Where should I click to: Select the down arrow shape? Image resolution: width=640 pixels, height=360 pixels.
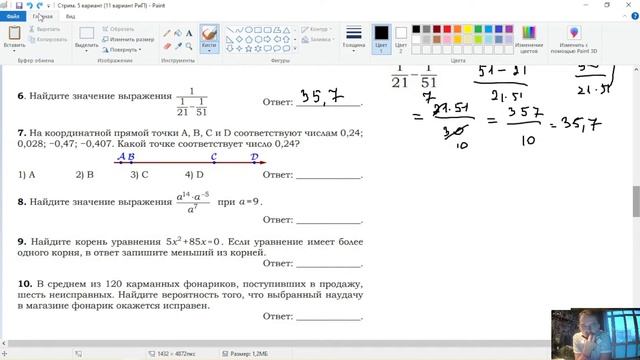[230, 49]
